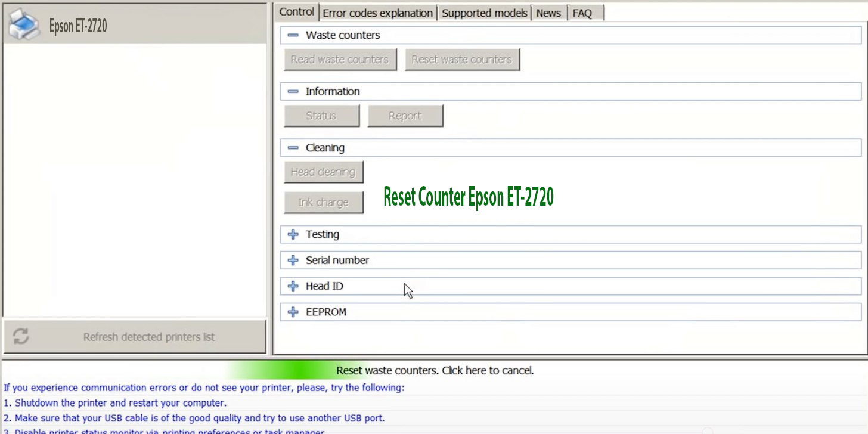Image resolution: width=868 pixels, height=434 pixels.
Task: Click the minus icon beside Waste counters
Action: coord(293,35)
